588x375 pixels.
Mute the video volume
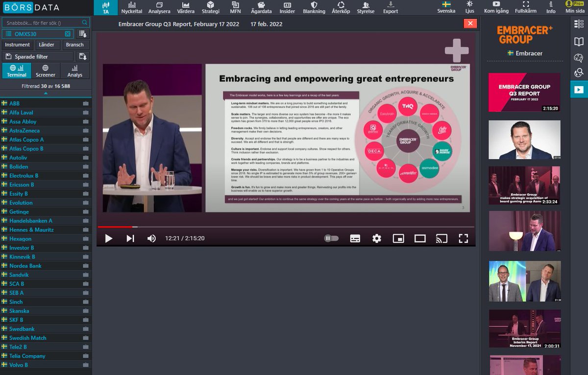pyautogui.click(x=152, y=238)
